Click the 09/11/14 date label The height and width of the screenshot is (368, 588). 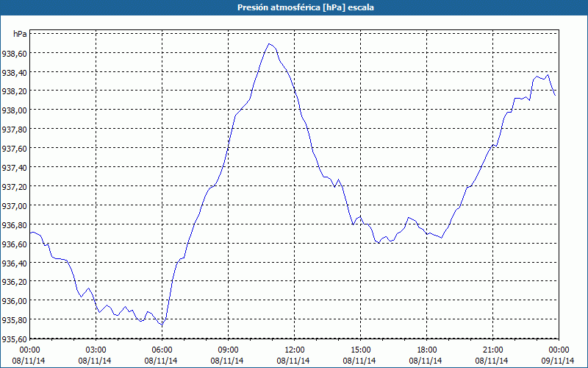tap(558, 361)
